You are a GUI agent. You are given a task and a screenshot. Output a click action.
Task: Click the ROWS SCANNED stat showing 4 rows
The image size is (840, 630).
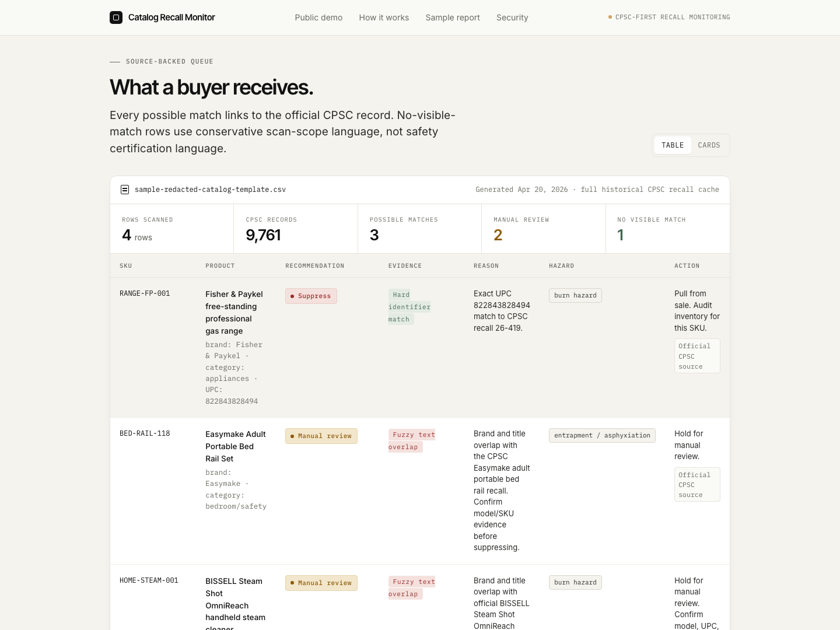pyautogui.click(x=172, y=229)
